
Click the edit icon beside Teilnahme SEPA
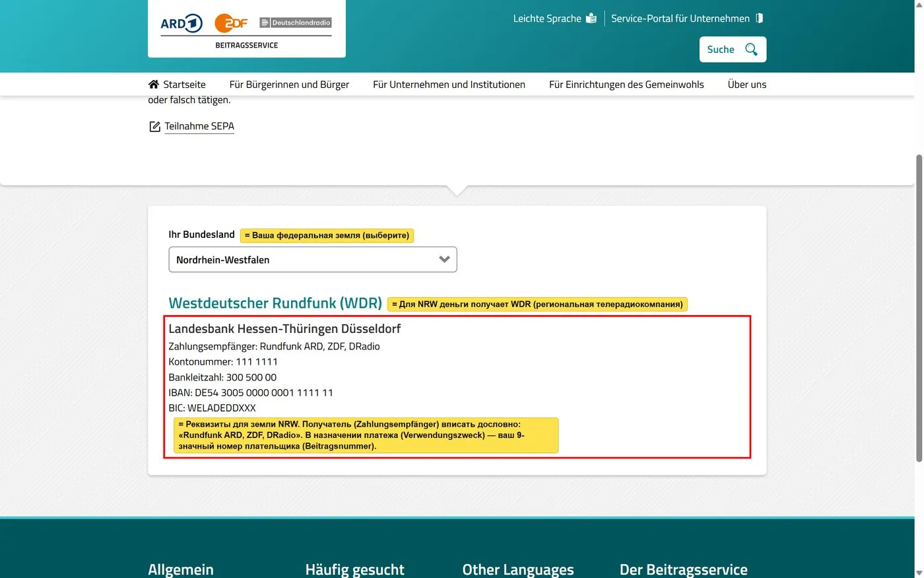pyautogui.click(x=154, y=126)
